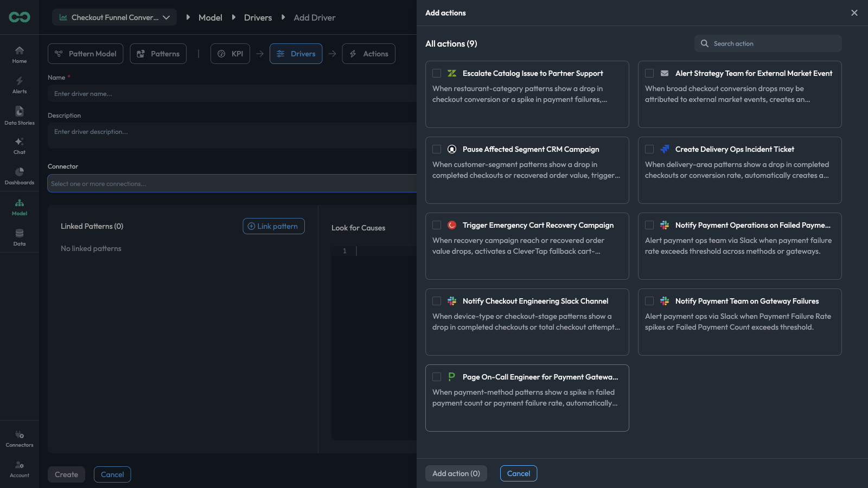Check Alert Strategy Team for External Market Event
868x488 pixels.
tap(649, 73)
